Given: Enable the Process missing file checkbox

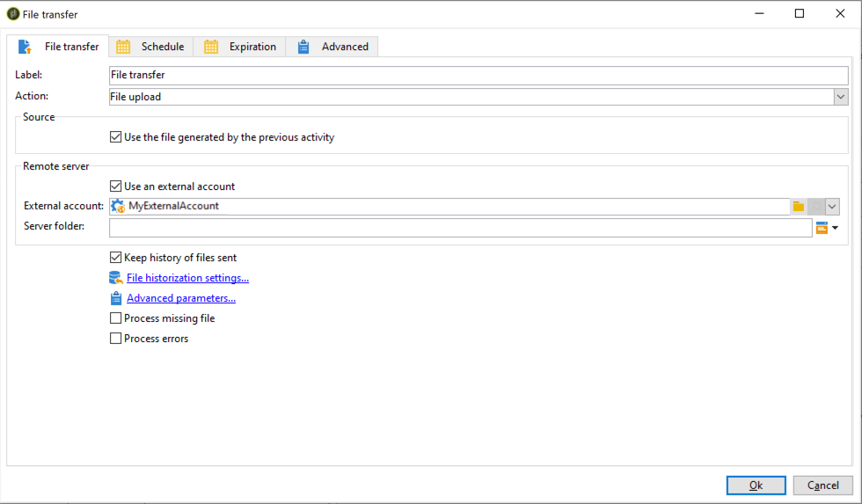Looking at the screenshot, I should point(115,318).
